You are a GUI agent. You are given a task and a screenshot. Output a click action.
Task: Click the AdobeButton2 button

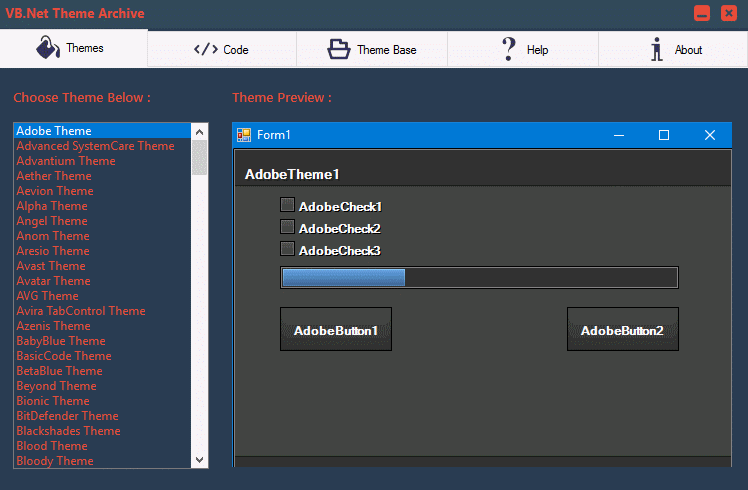click(x=623, y=329)
